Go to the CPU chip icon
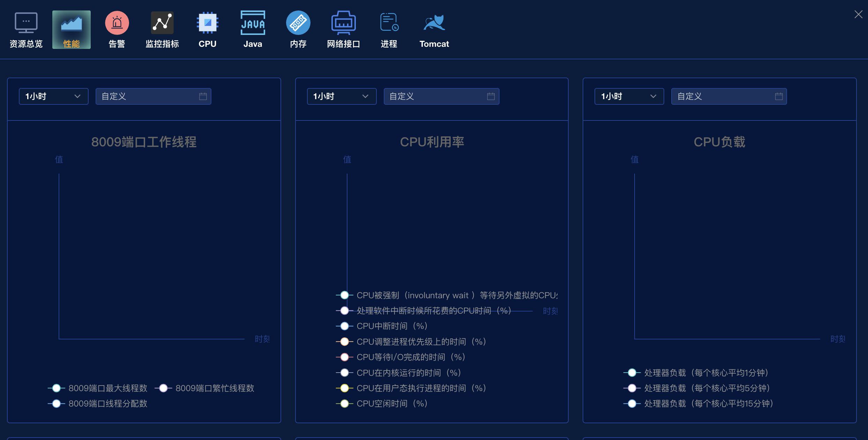This screenshot has width=868, height=440. 208,23
